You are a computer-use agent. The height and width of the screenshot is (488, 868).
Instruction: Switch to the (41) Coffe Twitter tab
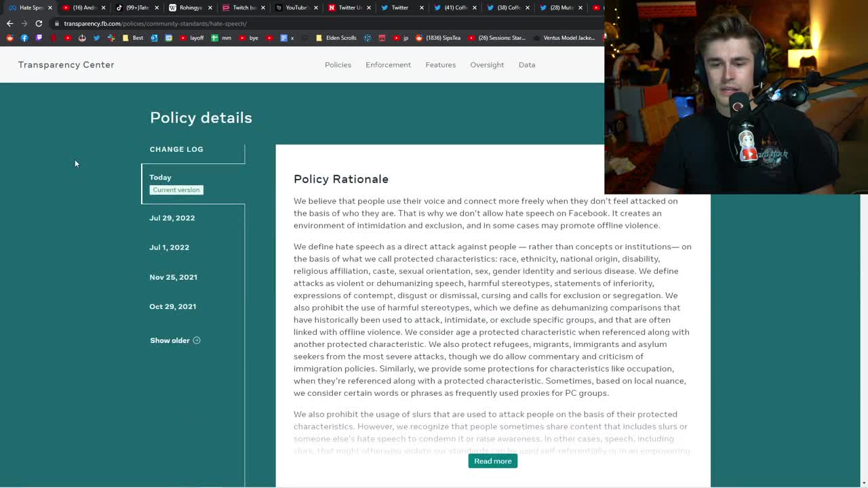tap(454, 7)
